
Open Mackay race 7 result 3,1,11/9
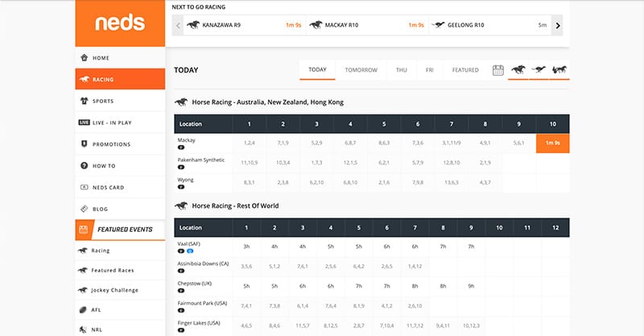coord(451,143)
